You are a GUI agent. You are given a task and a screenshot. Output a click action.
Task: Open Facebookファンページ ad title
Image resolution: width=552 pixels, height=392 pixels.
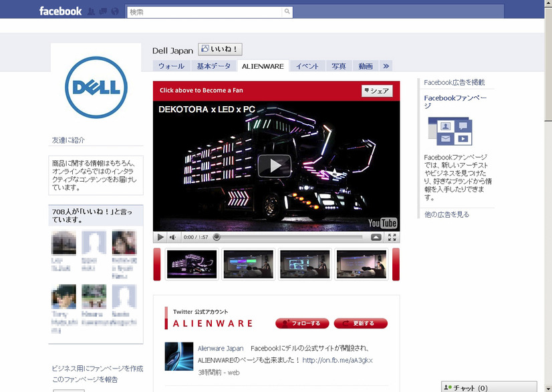point(455,102)
